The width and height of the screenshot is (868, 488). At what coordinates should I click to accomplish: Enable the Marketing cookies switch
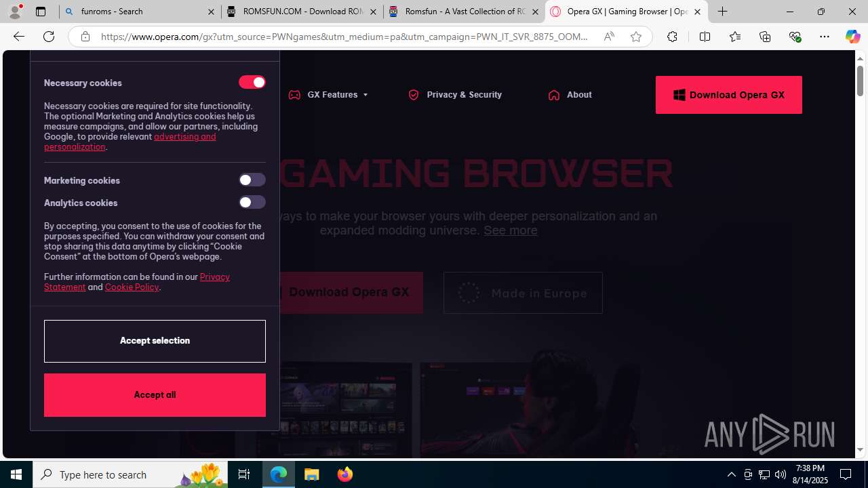[x=252, y=180]
